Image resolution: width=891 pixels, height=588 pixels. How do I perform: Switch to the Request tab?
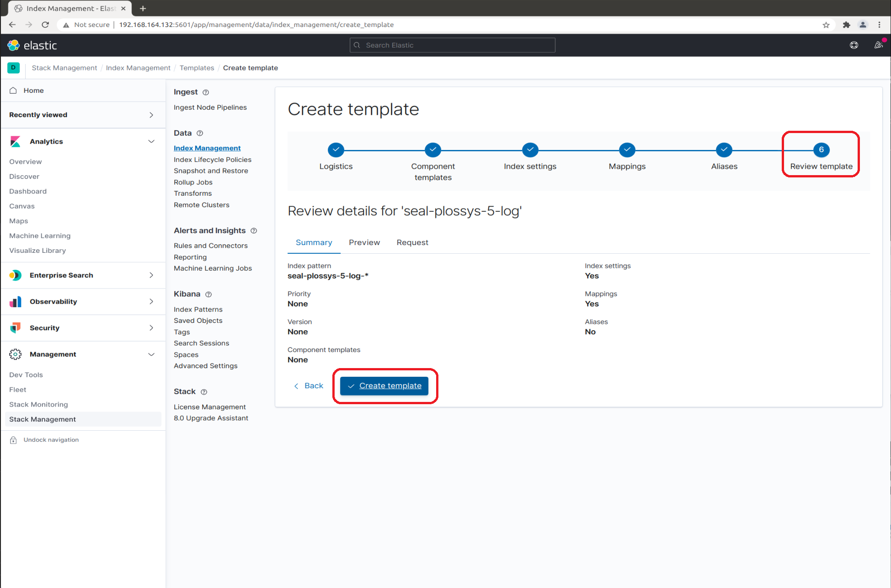click(x=412, y=242)
